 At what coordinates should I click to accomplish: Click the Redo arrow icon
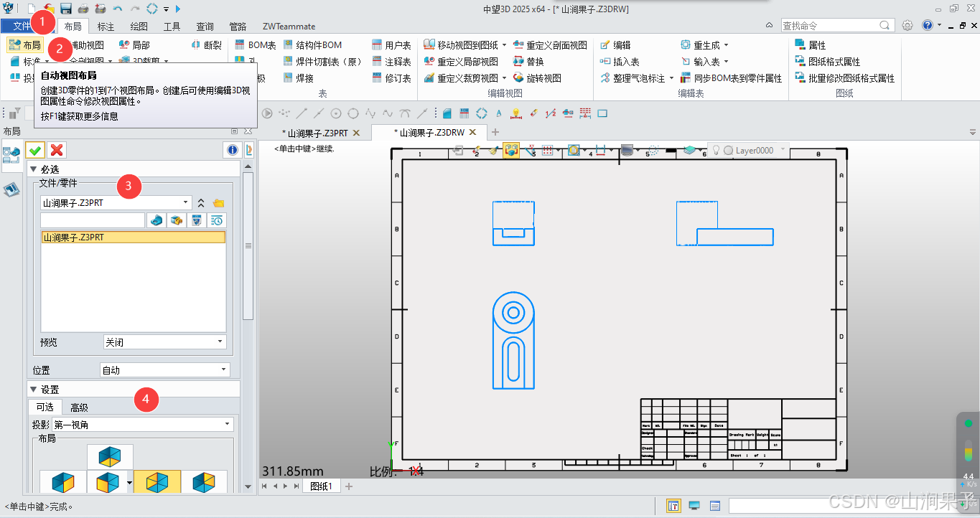[x=134, y=9]
